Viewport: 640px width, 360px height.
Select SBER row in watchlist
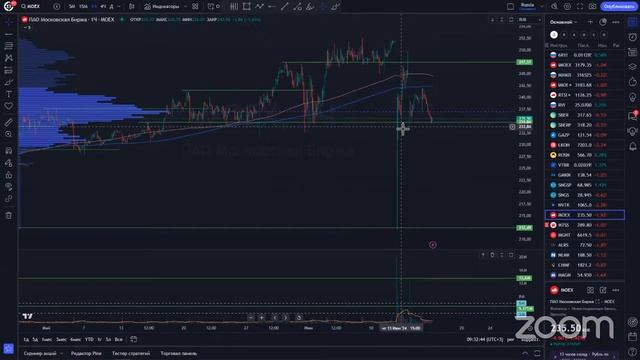pos(584,115)
